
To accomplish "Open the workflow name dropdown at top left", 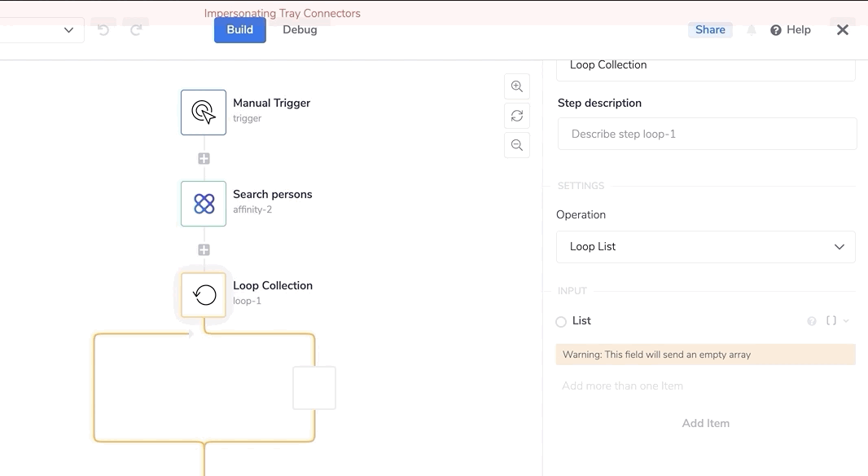I will 68,30.
